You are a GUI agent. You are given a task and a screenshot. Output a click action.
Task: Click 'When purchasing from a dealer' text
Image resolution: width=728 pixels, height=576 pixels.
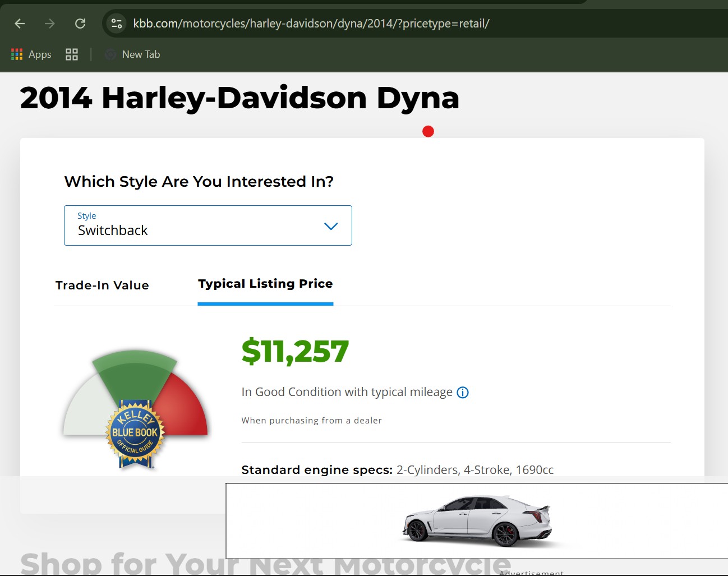point(311,421)
